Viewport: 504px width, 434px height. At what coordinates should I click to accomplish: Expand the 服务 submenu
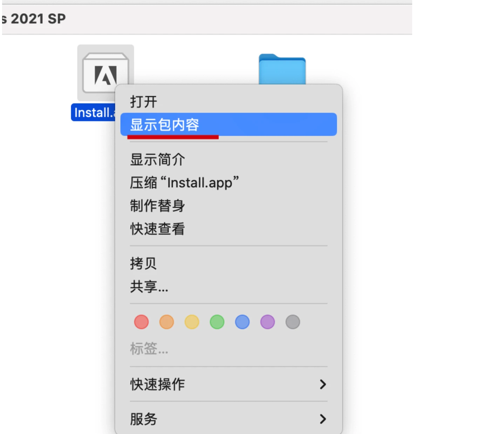[229, 419]
